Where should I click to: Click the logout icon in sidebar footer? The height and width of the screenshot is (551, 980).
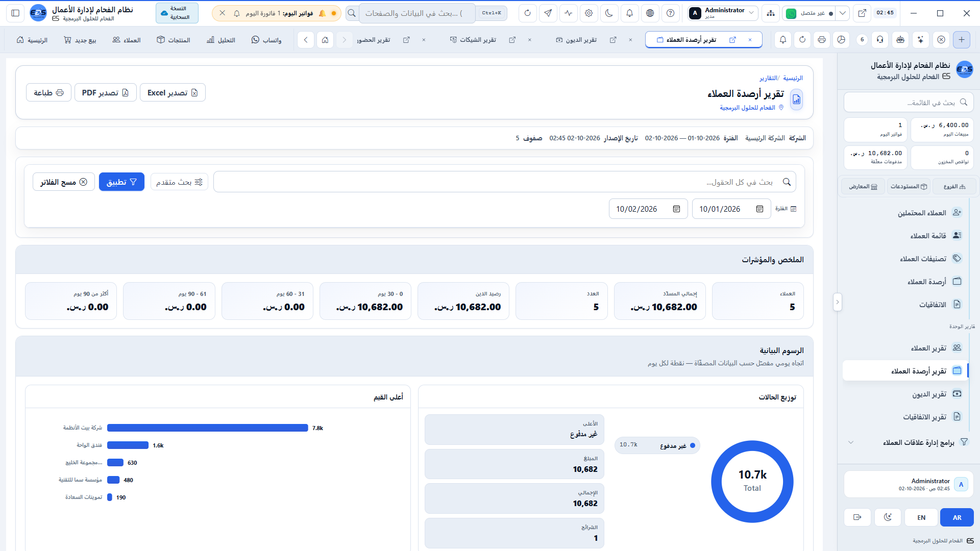point(857,517)
